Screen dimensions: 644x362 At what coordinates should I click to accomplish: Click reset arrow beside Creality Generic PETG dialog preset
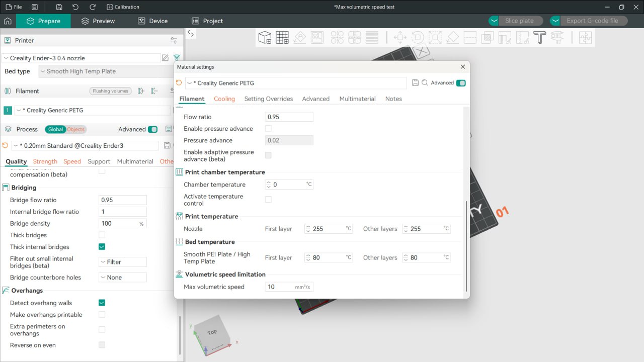click(179, 82)
